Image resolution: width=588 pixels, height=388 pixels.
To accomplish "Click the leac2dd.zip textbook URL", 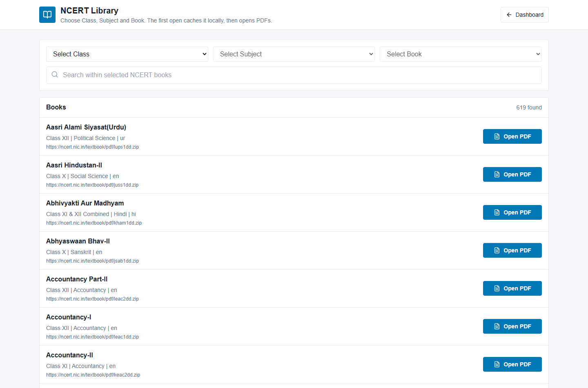I will pyautogui.click(x=93, y=299).
